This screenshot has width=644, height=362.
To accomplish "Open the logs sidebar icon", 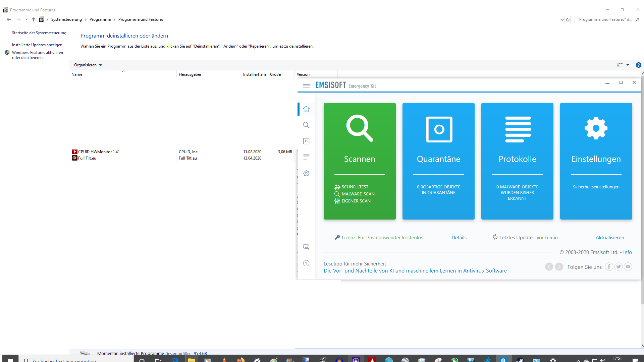I will pyautogui.click(x=306, y=157).
